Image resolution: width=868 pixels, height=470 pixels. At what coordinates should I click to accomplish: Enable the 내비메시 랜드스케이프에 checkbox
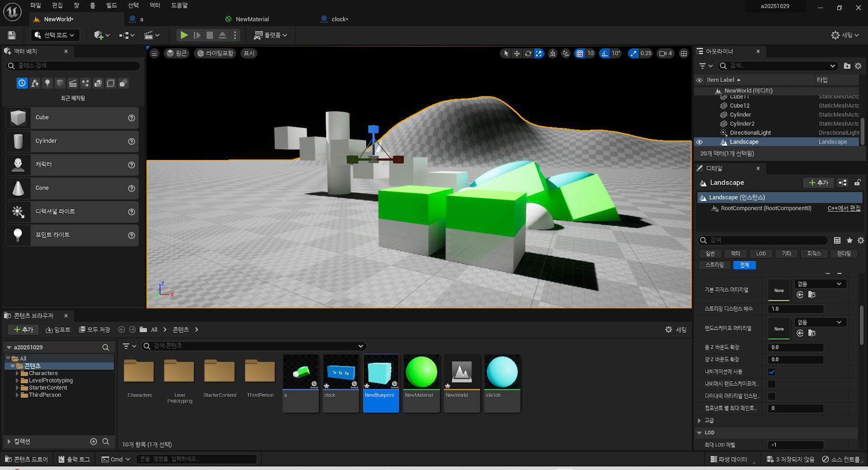pyautogui.click(x=772, y=384)
